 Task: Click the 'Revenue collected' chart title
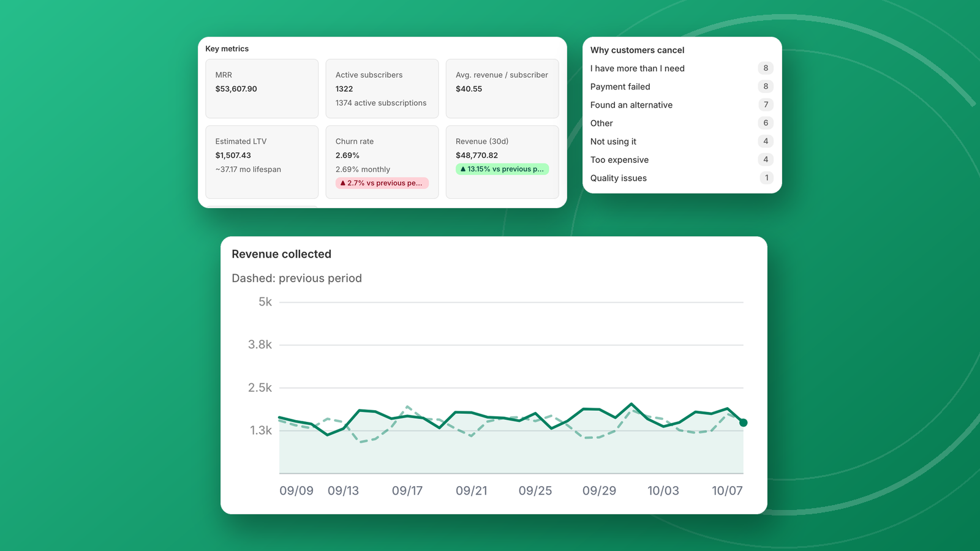[x=281, y=254]
